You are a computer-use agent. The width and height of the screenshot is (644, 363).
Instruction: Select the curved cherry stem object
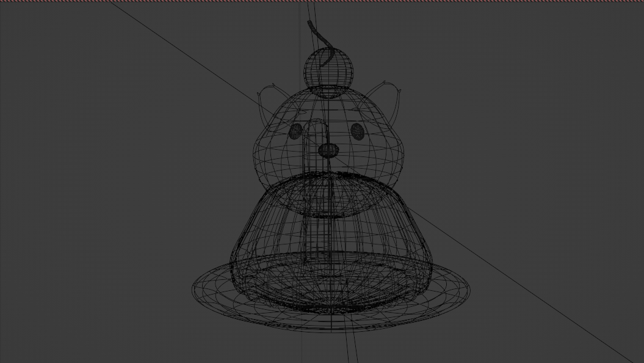coord(320,43)
